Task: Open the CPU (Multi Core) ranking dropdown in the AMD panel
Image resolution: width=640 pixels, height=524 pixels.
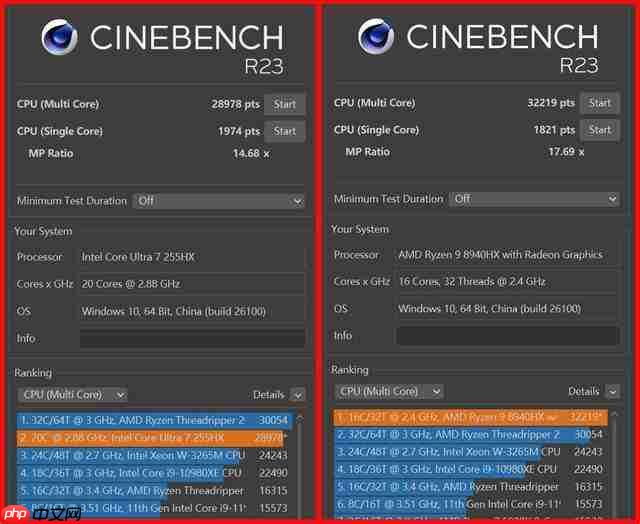Action: coord(389,392)
